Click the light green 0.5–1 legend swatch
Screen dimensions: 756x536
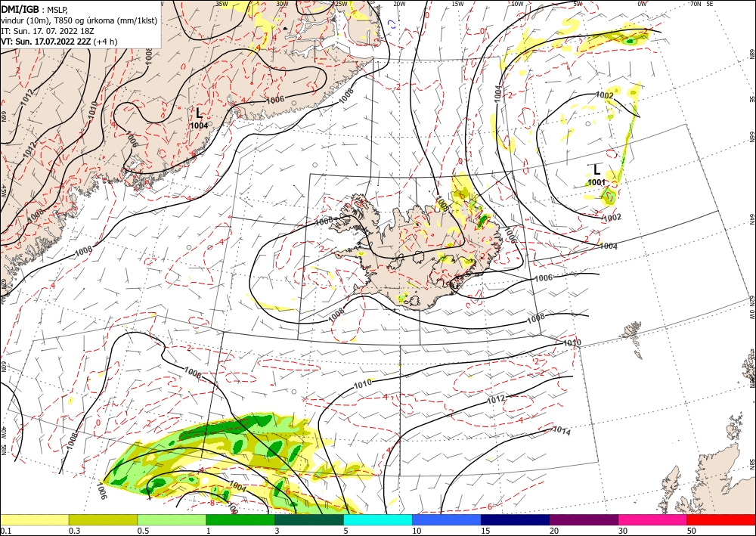[x=172, y=519]
